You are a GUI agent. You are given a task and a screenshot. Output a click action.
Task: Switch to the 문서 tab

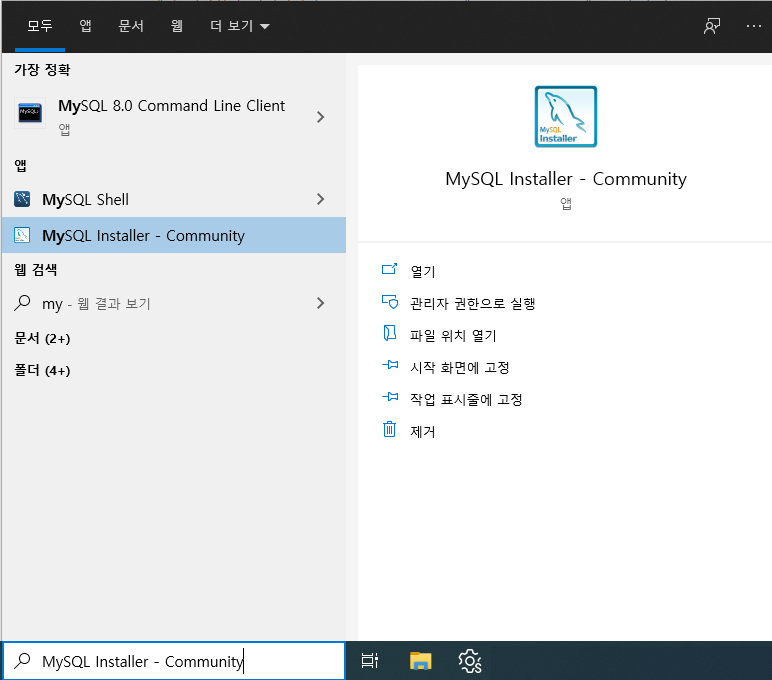(131, 26)
